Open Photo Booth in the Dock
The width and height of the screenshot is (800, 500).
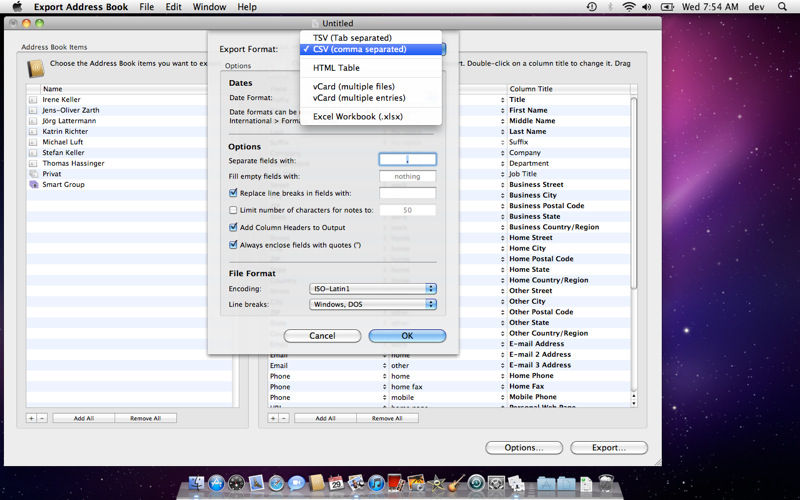(x=396, y=483)
